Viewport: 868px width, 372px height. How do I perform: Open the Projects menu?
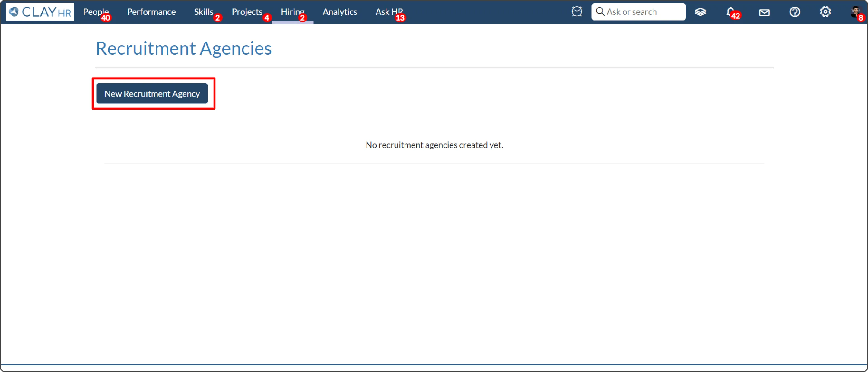click(x=247, y=12)
